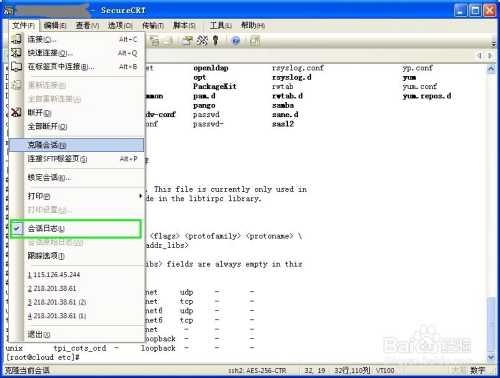Click the rsyslog.conf file name
500x378 pixels.
[x=298, y=68]
